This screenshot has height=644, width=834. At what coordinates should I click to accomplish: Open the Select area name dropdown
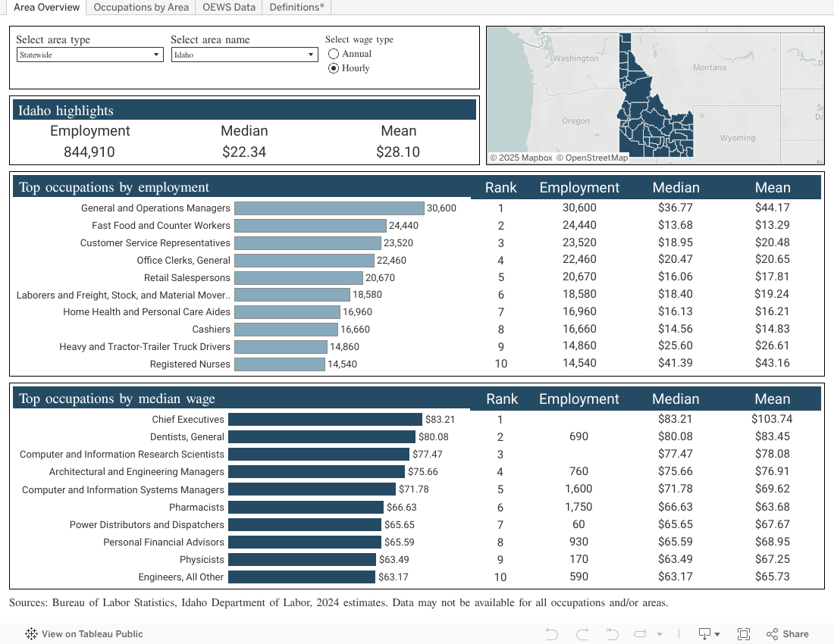tap(244, 55)
